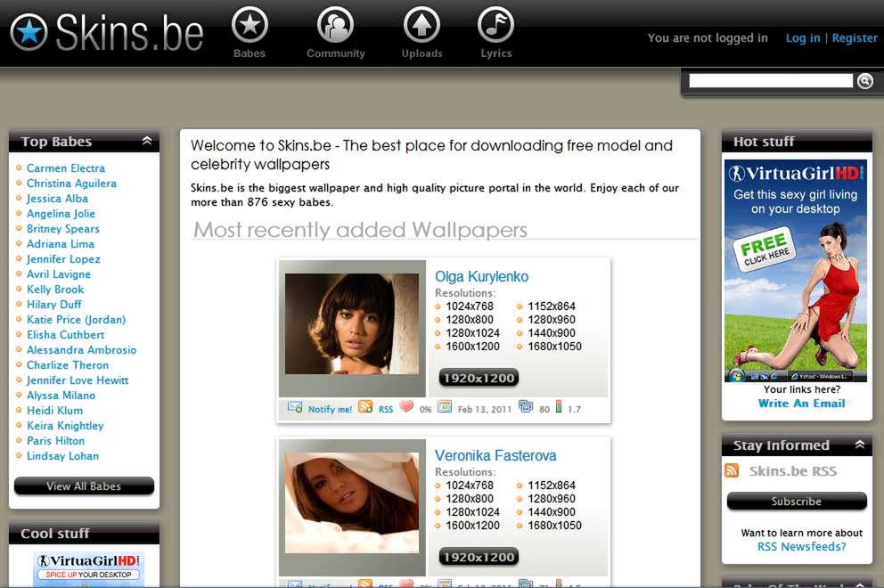Open Heidi Klum in Top Babes

point(54,411)
